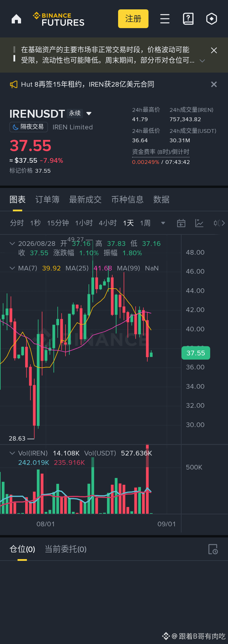Open the IRENUSDT symbol selector dropdown
This screenshot has height=644, width=228.
click(89, 114)
